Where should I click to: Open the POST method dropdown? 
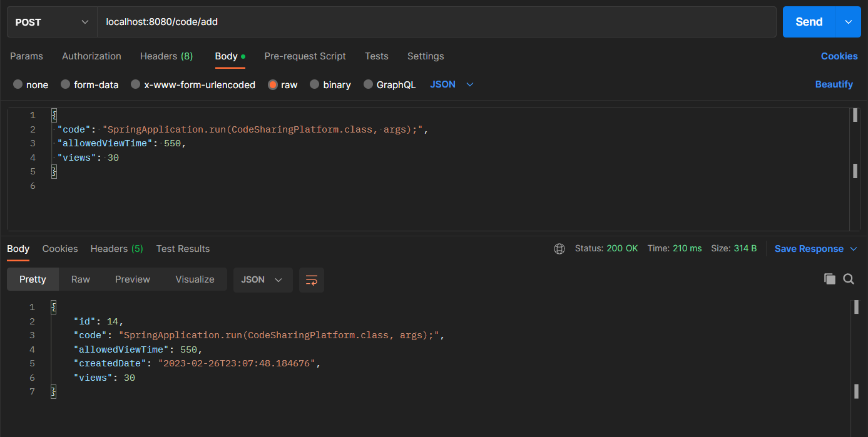[52, 22]
